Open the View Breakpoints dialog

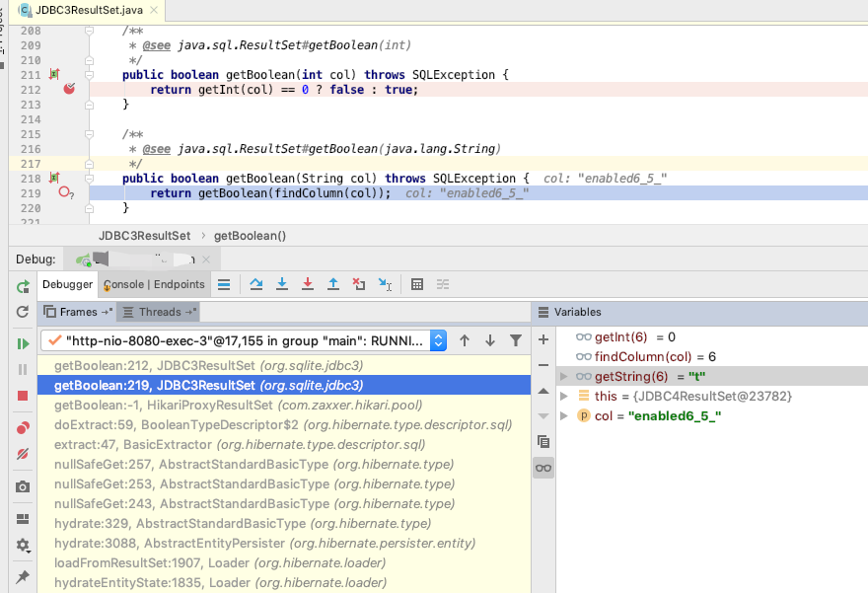pyautogui.click(x=23, y=428)
